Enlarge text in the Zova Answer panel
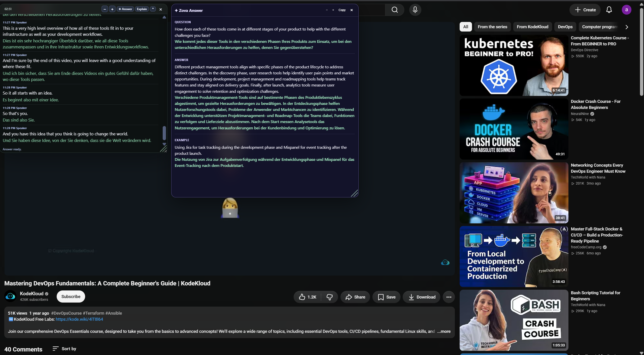 (x=333, y=10)
